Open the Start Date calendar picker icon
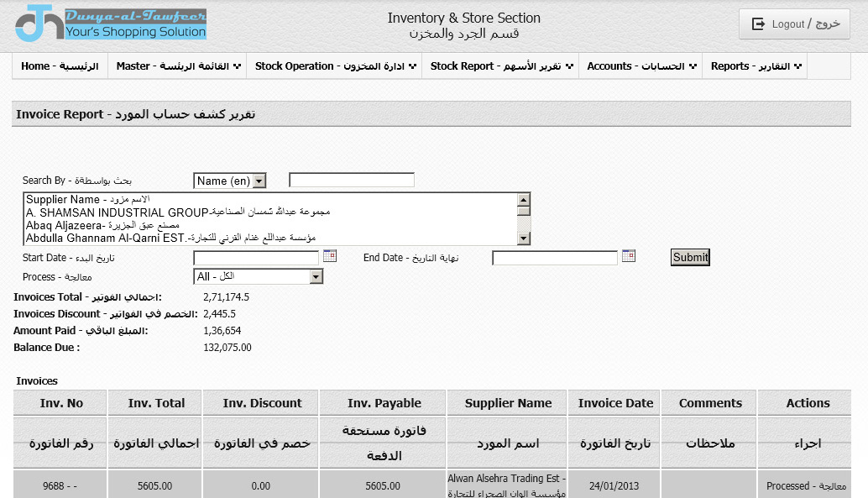The width and height of the screenshot is (868, 498). (330, 256)
